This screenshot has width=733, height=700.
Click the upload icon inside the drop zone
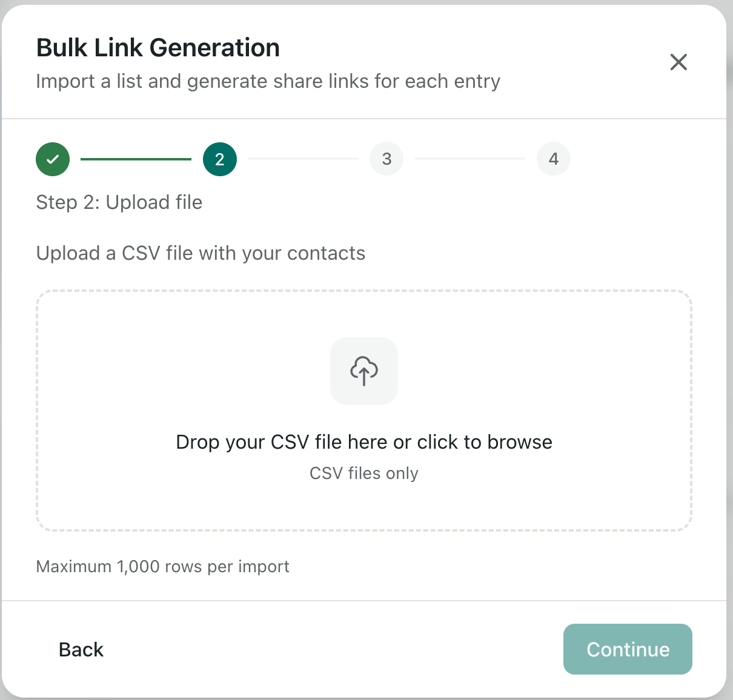click(x=363, y=371)
